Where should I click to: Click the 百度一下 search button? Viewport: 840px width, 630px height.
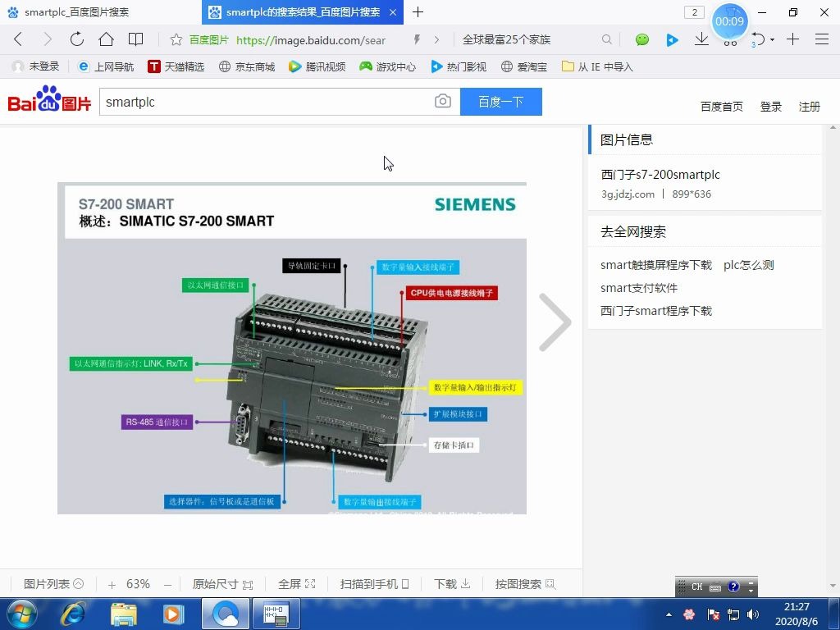500,101
